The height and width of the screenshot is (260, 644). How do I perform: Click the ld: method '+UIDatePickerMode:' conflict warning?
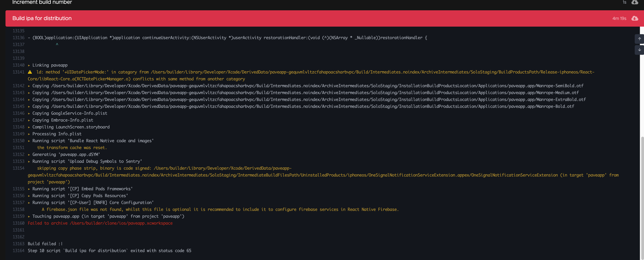311,76
